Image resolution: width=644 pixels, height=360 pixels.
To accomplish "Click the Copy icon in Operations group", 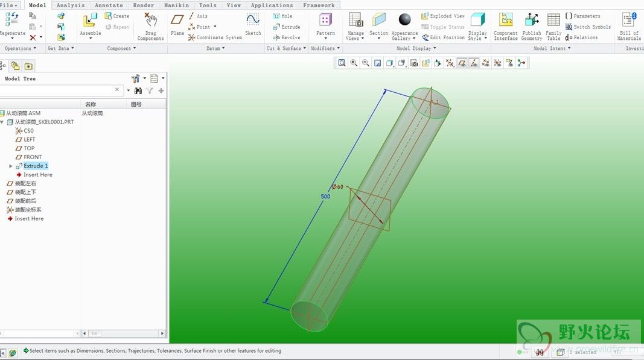I will point(33,16).
